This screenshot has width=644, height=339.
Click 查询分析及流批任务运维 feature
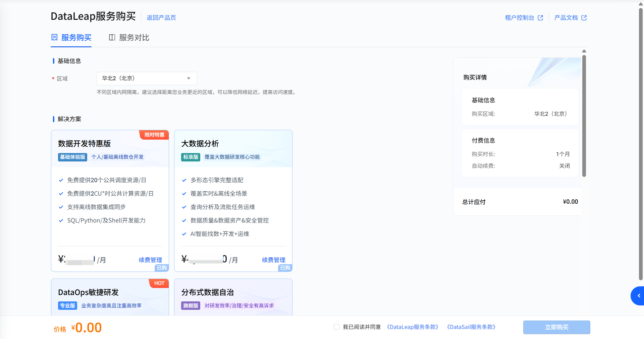(x=223, y=207)
